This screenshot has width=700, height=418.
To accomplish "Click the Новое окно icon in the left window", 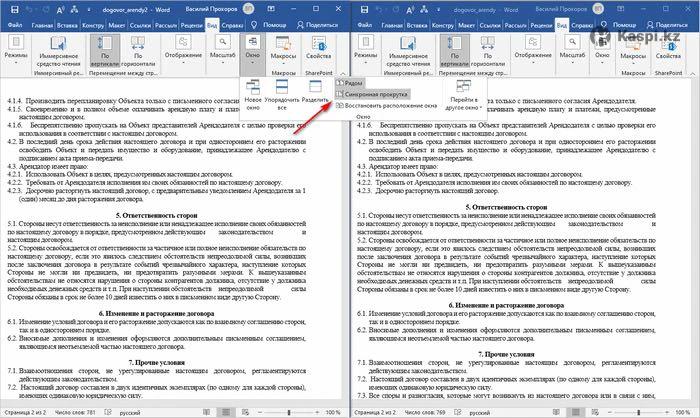I will pyautogui.click(x=254, y=93).
